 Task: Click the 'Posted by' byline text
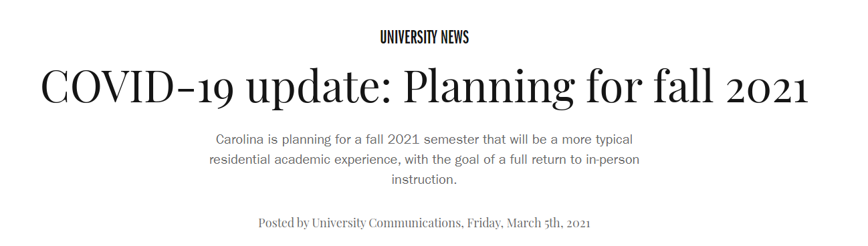click(284, 223)
